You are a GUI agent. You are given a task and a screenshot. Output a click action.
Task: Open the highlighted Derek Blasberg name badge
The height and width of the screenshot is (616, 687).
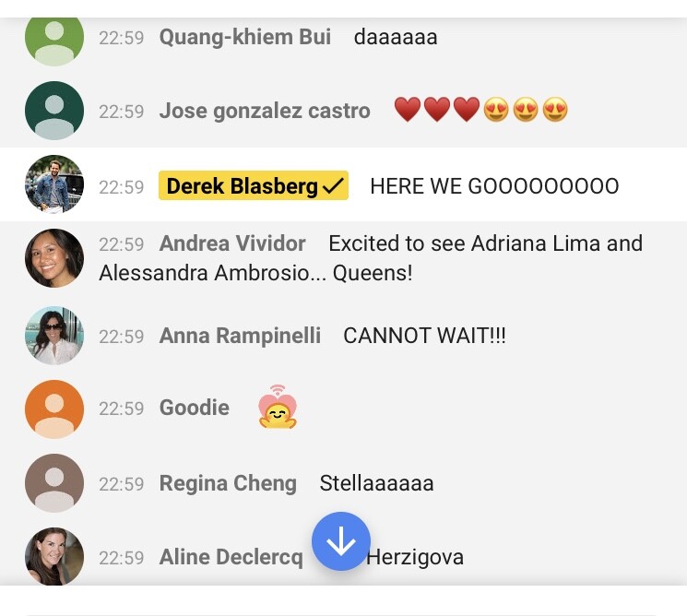[254, 185]
